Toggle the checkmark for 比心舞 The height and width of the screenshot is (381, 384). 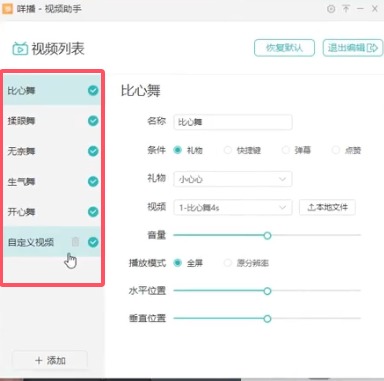tap(93, 90)
